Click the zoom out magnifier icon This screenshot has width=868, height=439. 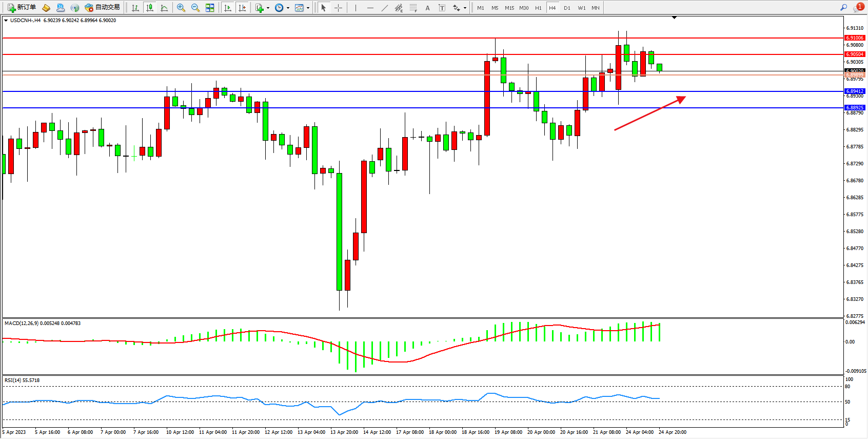(195, 8)
